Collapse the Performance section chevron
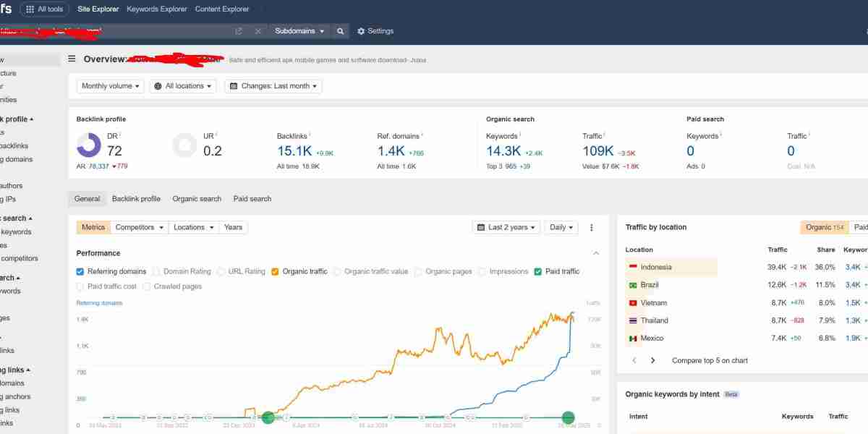Viewport: 868px width, 434px height. [x=596, y=253]
